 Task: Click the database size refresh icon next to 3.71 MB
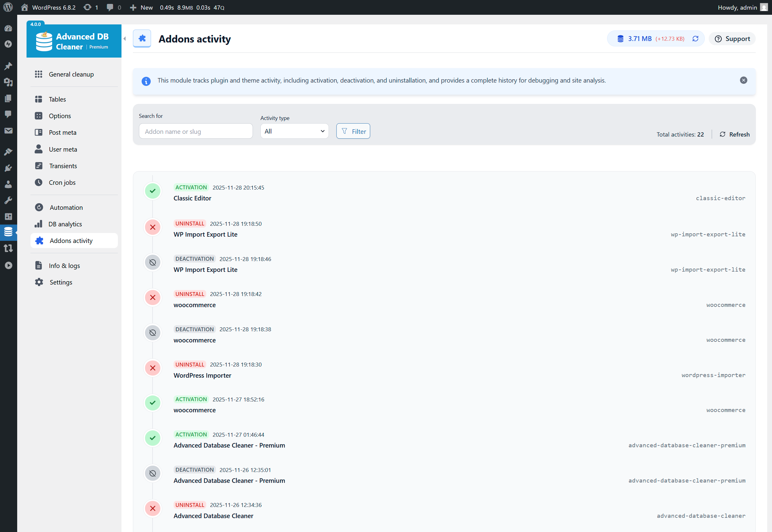[695, 38]
